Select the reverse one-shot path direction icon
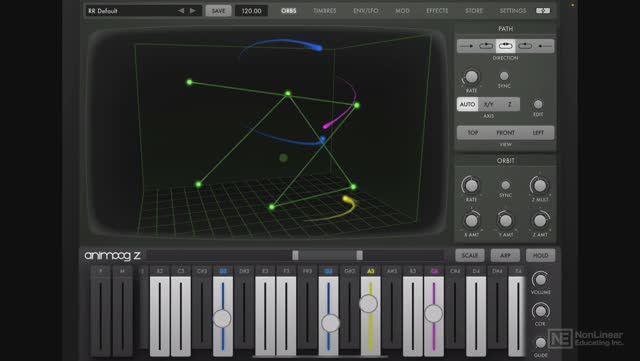Screen dimensions: 640x361 click(x=544, y=46)
